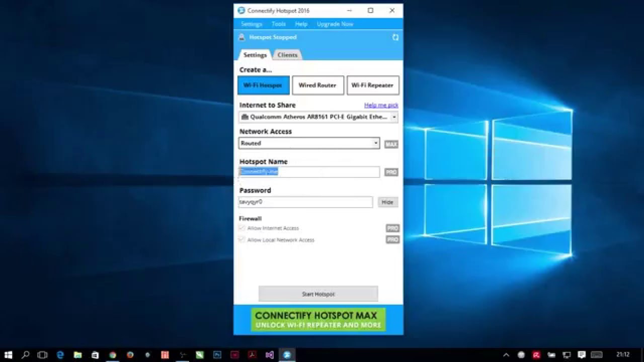Screen dimensions: 644x362
Task: Select the Settings tab
Action: [255, 55]
